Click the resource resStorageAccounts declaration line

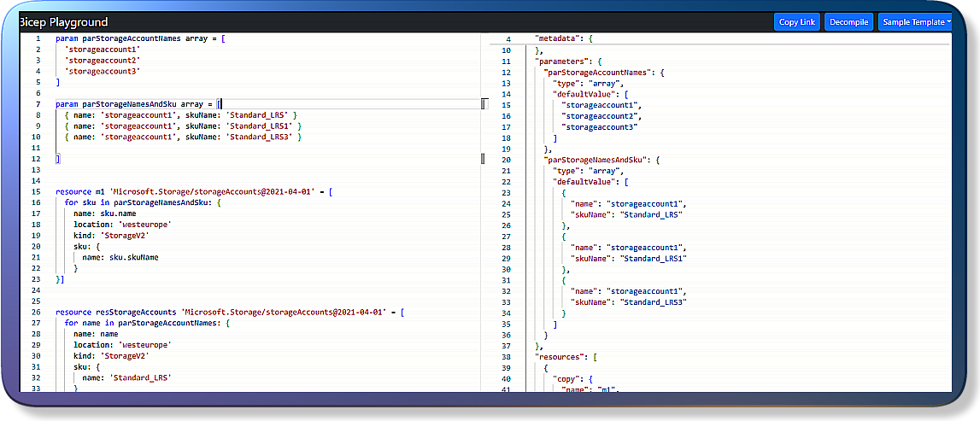230,312
